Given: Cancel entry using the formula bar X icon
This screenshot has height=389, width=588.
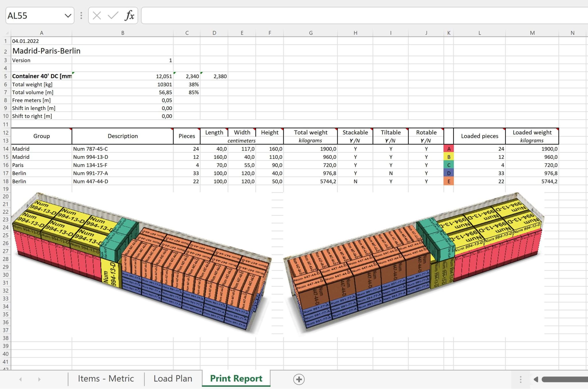Looking at the screenshot, I should [97, 16].
